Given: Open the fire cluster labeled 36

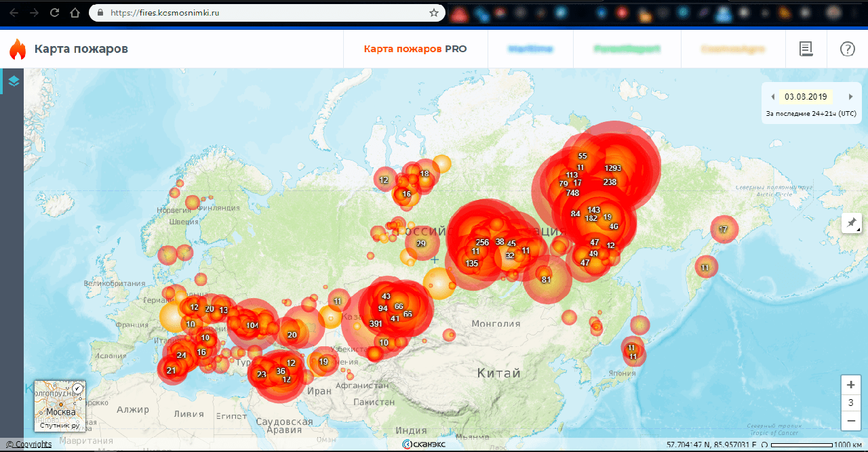Looking at the screenshot, I should (x=281, y=371).
